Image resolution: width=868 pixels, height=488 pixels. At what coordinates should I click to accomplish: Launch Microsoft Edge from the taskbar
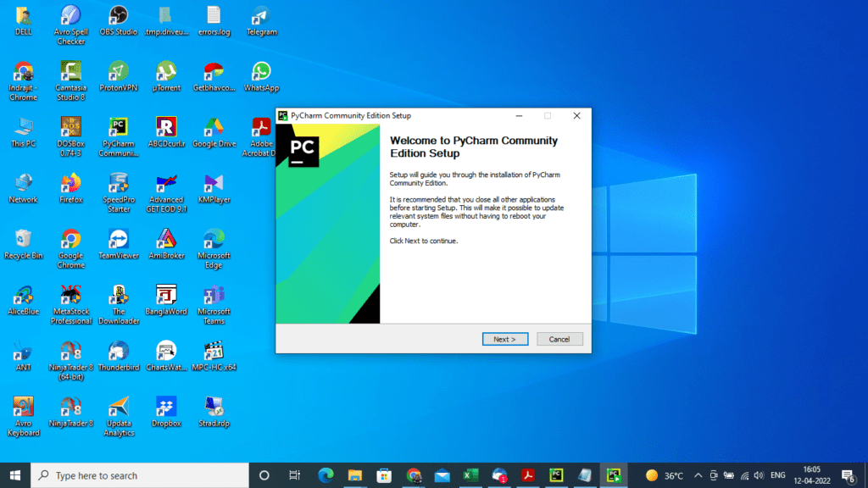click(x=325, y=475)
